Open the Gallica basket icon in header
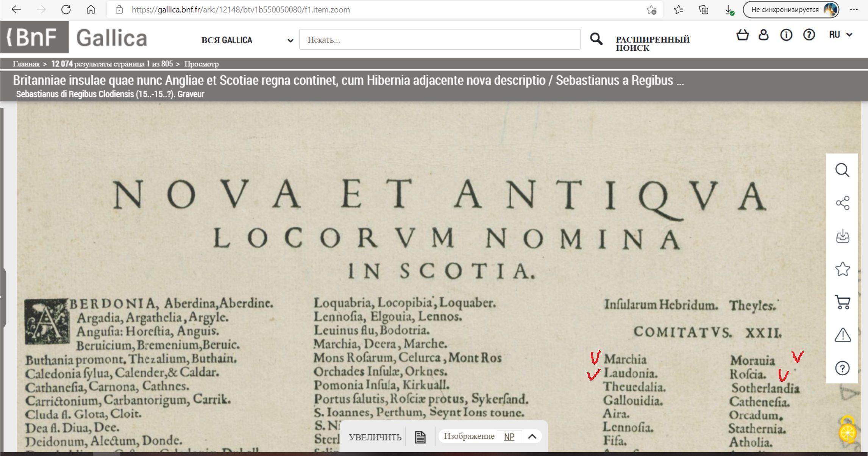 (742, 35)
